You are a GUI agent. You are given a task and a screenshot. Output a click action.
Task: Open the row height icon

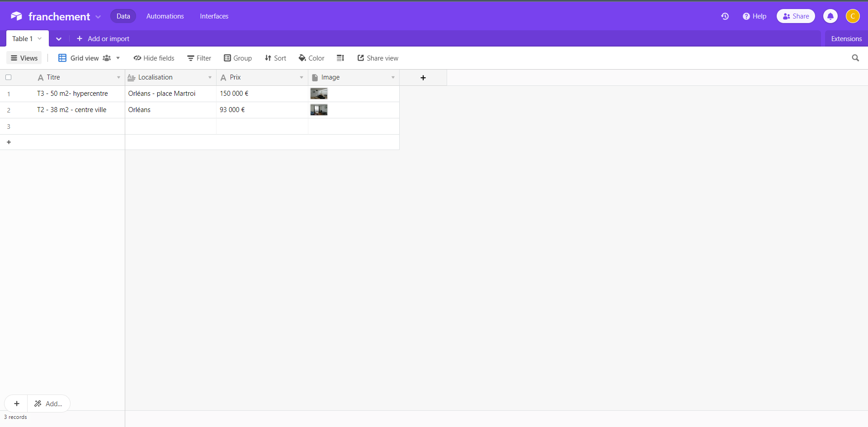340,58
